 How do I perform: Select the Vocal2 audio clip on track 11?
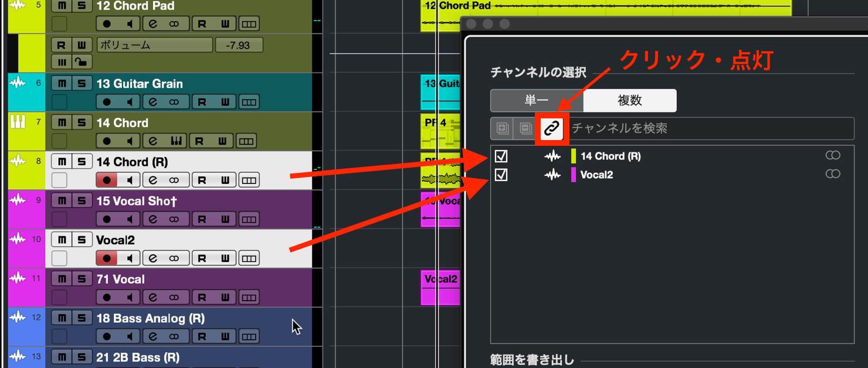coord(440,288)
